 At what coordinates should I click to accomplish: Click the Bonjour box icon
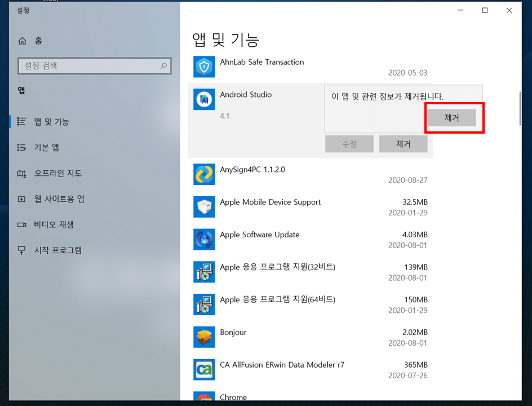coord(204,337)
